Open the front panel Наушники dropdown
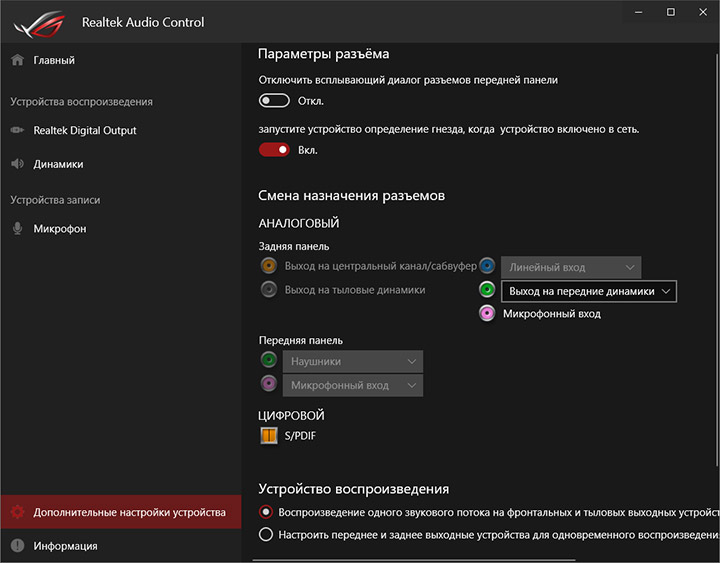The image size is (720, 563). tap(353, 361)
